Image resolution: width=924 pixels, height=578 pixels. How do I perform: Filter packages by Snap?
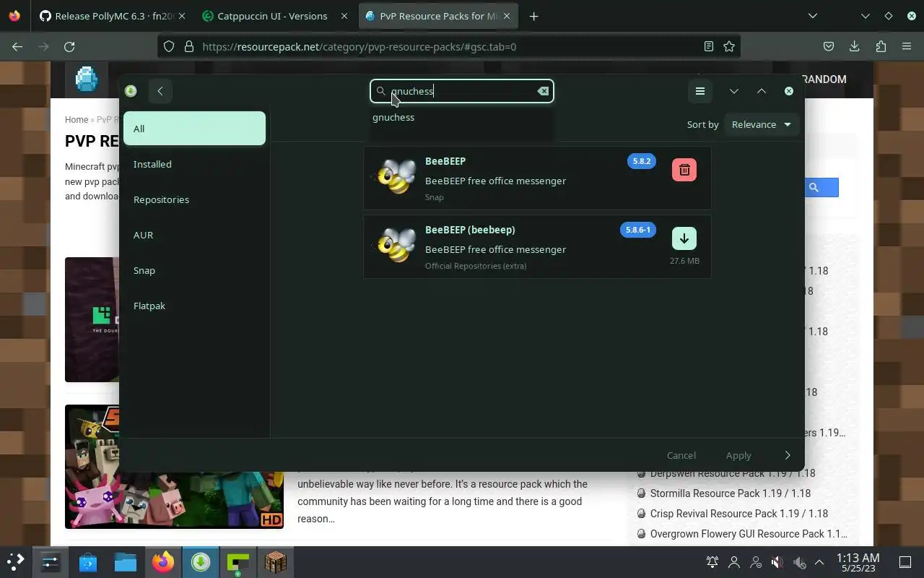pos(195,270)
